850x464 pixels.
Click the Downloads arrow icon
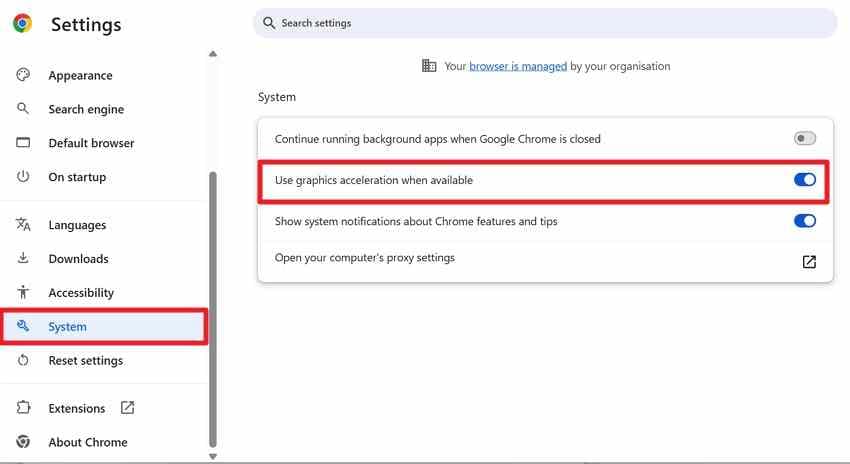(23, 258)
